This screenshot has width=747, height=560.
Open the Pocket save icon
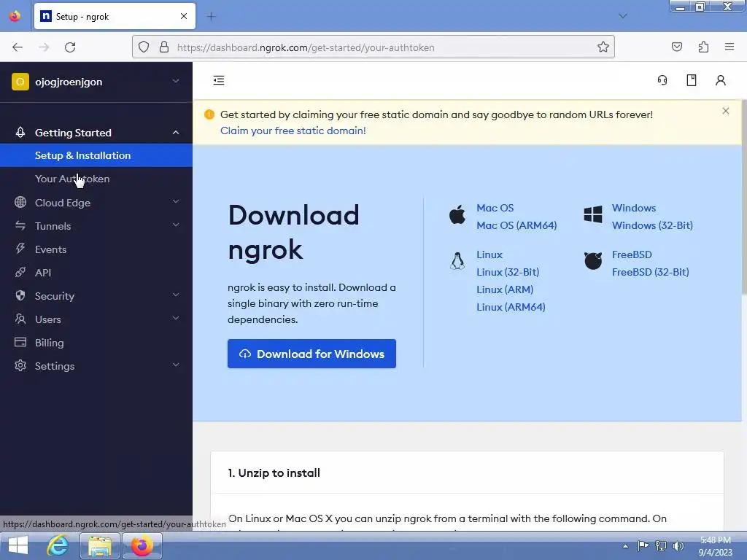676,47
